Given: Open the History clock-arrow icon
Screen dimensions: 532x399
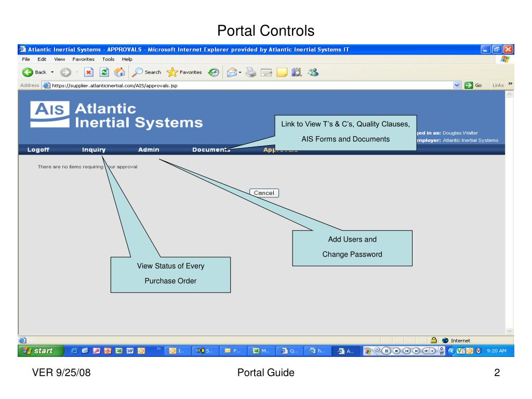Looking at the screenshot, I should click(x=214, y=72).
